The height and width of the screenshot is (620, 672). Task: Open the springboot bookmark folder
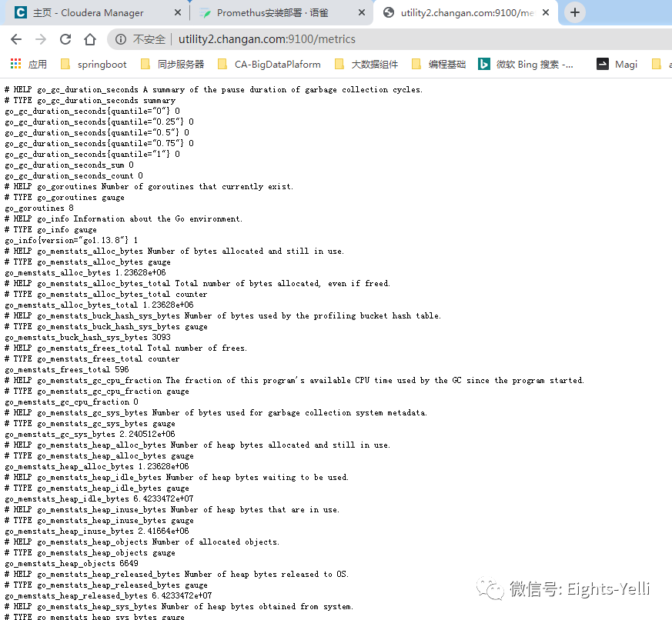[93, 64]
